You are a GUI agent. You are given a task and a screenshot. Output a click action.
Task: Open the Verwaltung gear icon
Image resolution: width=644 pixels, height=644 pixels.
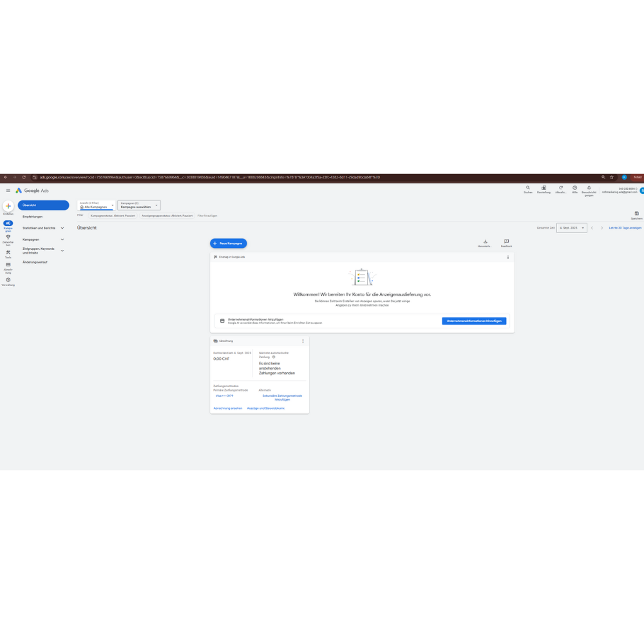(x=8, y=280)
